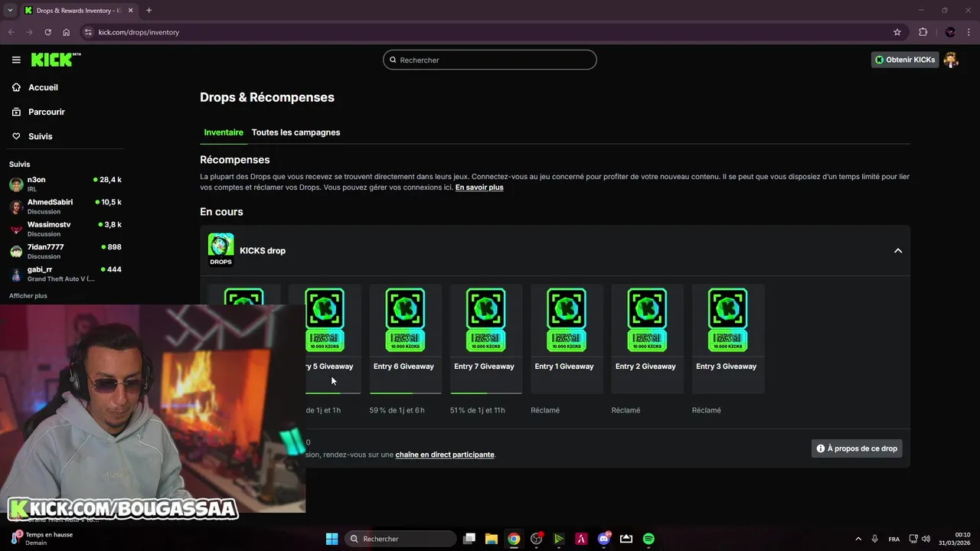Click the heart icon next to Suivis

tap(16, 136)
